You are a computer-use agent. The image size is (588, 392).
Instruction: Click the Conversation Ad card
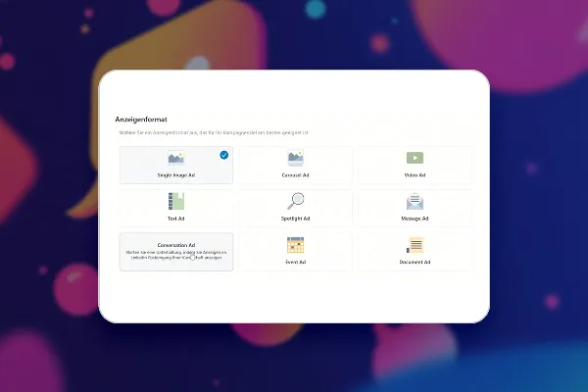pos(175,252)
